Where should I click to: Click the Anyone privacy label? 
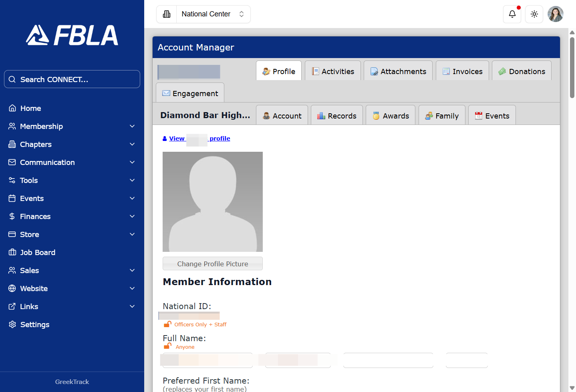pyautogui.click(x=185, y=347)
